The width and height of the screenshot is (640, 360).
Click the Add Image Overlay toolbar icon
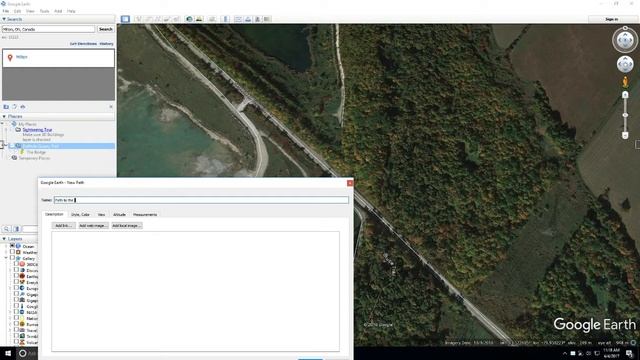click(x=167, y=19)
